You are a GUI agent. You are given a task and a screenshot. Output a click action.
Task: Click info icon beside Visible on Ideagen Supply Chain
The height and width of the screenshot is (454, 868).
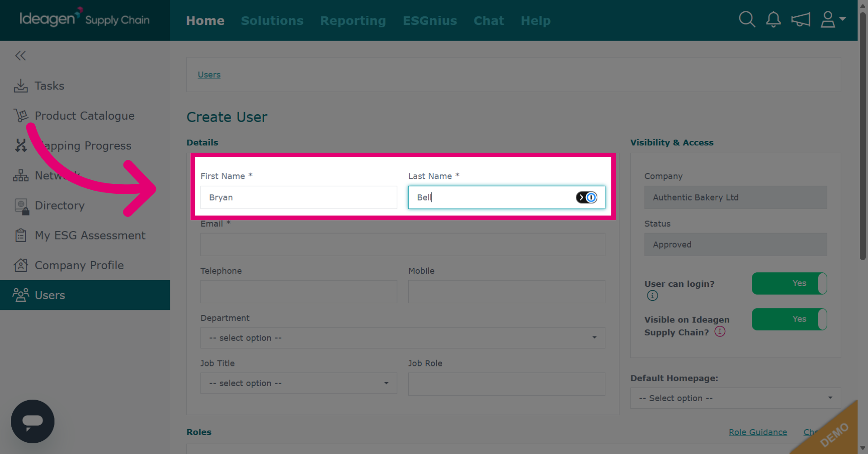720,332
